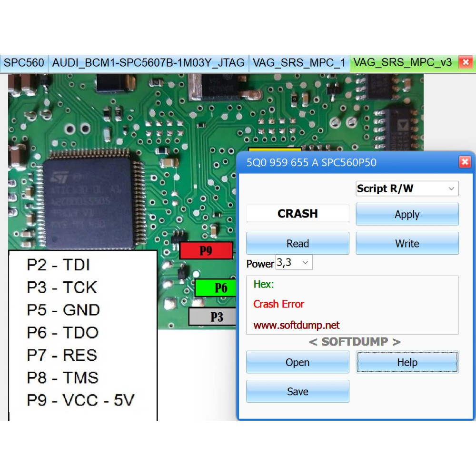Open the AUDI_BCM1-SPC5607B-1M03Y_JTAG tab
Viewport: 476px width, 476px height.
click(149, 63)
